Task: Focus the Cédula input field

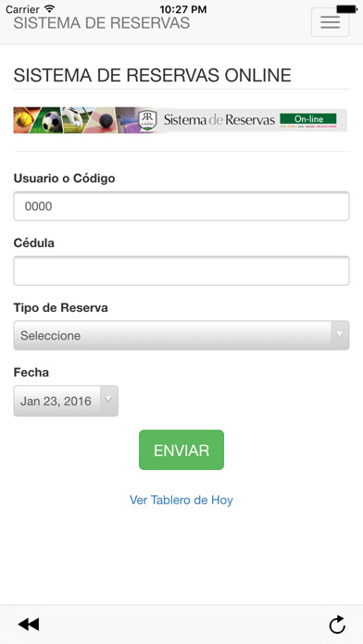Action: pos(181,271)
